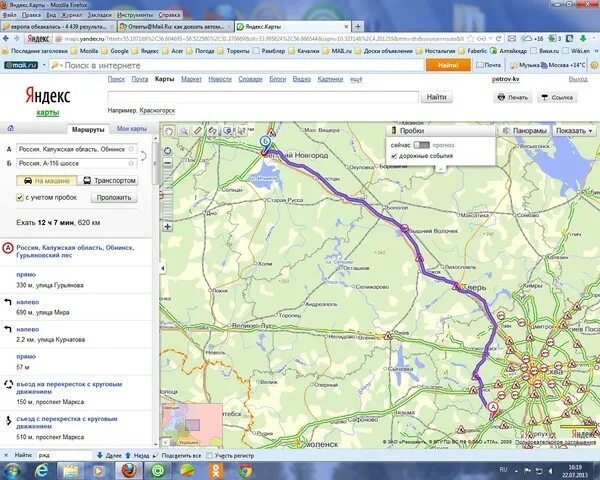Image resolution: width=600 pixels, height=480 pixels.
Task: Reload the page with refresh icon
Action: coord(499,39)
